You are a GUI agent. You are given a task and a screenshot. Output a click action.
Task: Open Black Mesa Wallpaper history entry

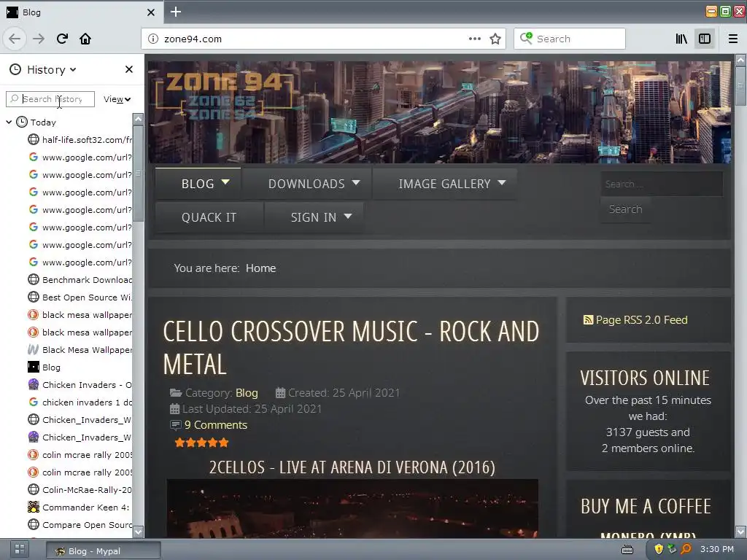[80, 349]
